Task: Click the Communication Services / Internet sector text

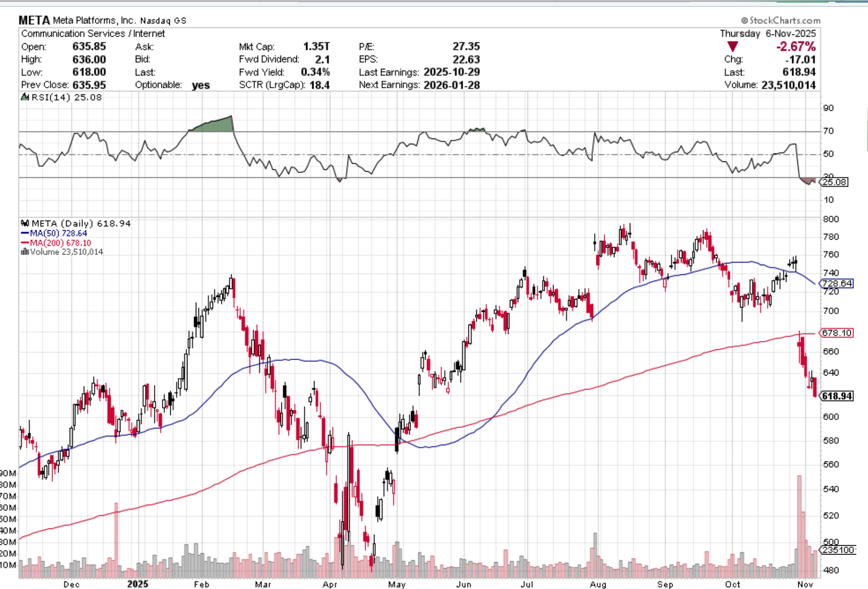Action: pos(93,33)
